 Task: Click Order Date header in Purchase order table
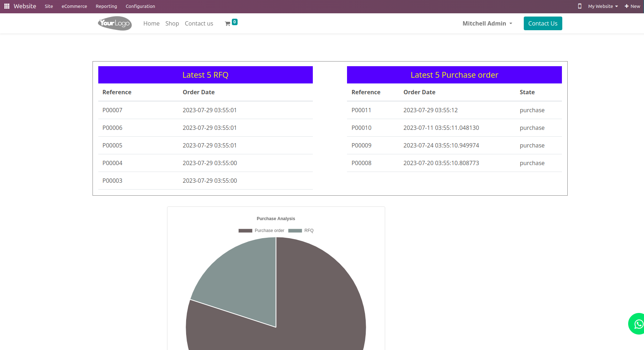pyautogui.click(x=419, y=92)
